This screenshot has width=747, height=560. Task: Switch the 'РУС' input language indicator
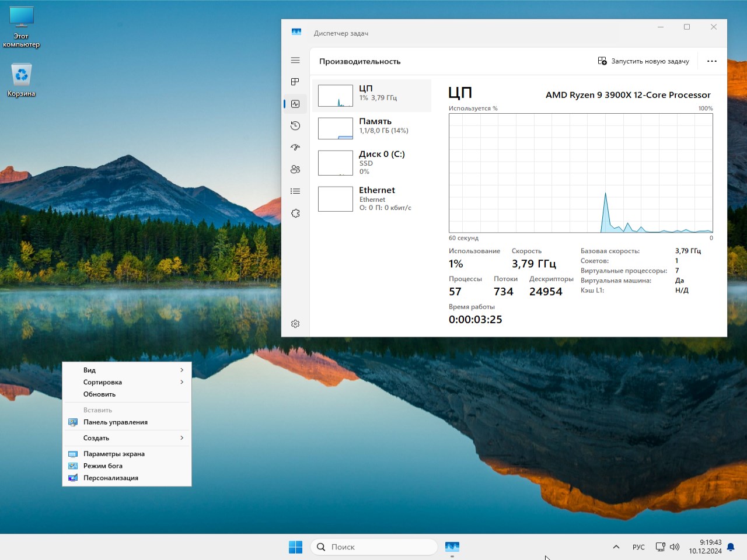tap(638, 547)
